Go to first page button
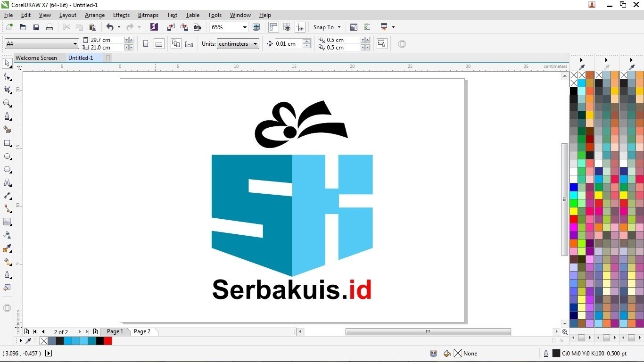 coord(35,332)
